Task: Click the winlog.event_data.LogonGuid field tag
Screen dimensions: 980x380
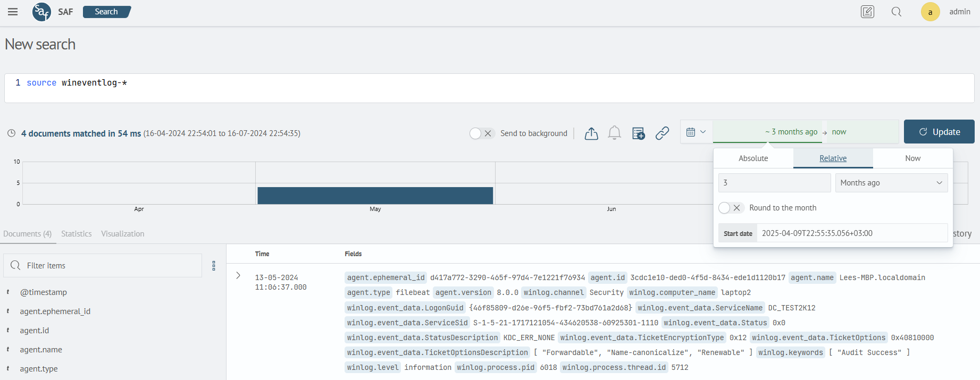Action: coord(405,308)
